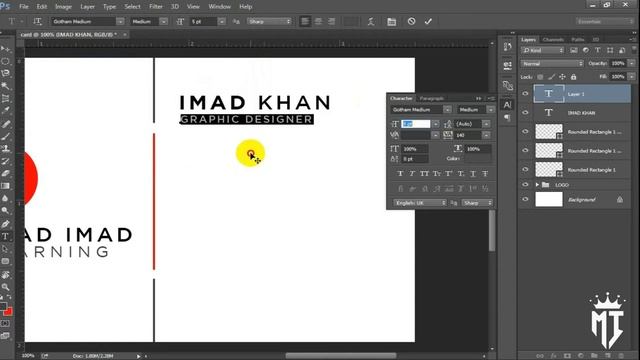Click foreground color swatch in toolbox
The image size is (640, 360).
3,306
